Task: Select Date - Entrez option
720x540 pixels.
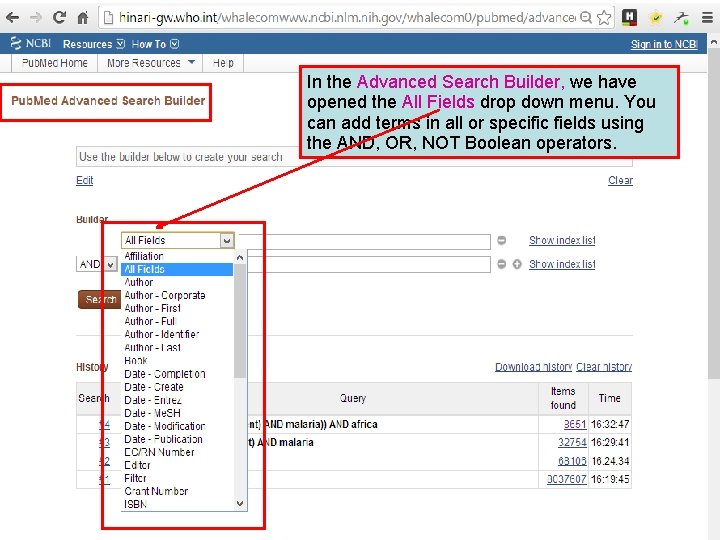Action: [178, 400]
